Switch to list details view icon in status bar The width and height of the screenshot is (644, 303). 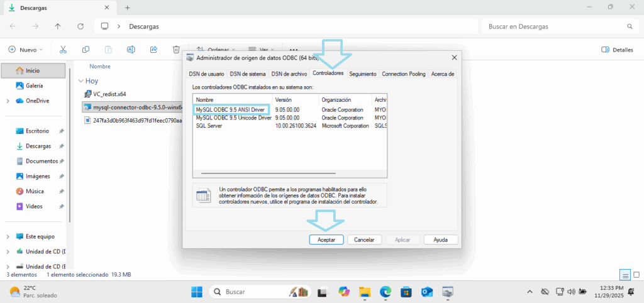point(625,275)
